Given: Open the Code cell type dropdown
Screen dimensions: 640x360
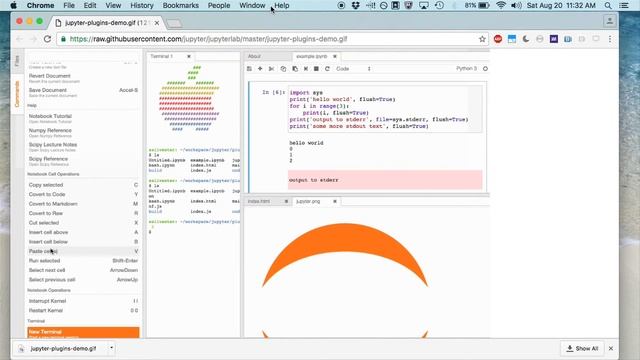Looking at the screenshot, I should pos(353,69).
